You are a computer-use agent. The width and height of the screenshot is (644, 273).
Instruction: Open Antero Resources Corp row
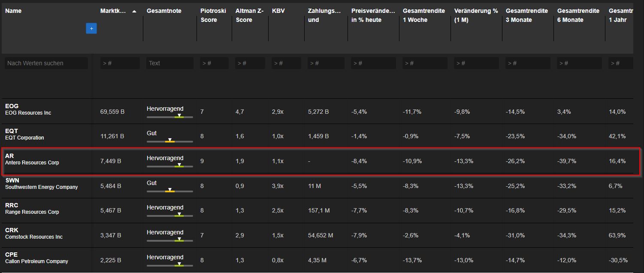pyautogui.click(x=32, y=163)
